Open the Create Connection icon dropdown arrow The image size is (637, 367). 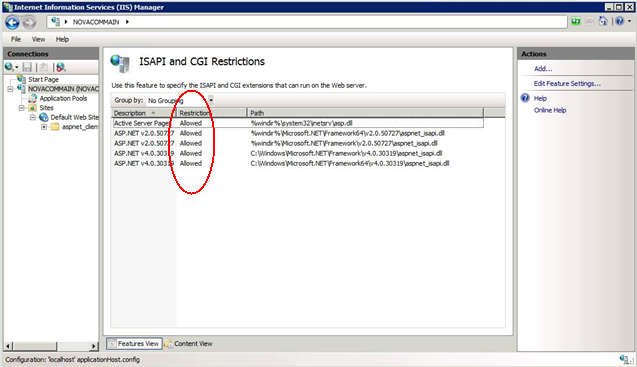click(17, 67)
